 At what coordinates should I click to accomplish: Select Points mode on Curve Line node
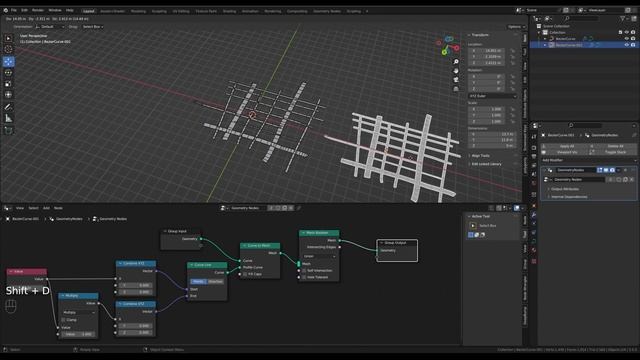198,282
